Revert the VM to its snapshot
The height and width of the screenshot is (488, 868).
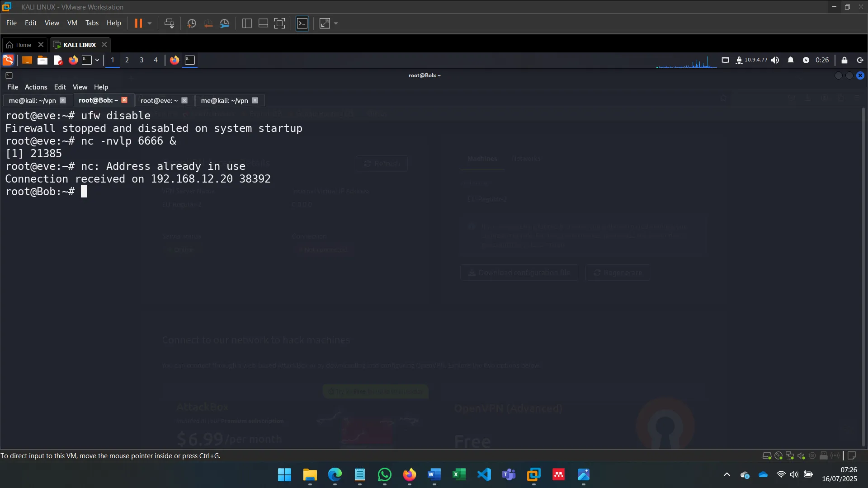(x=208, y=23)
